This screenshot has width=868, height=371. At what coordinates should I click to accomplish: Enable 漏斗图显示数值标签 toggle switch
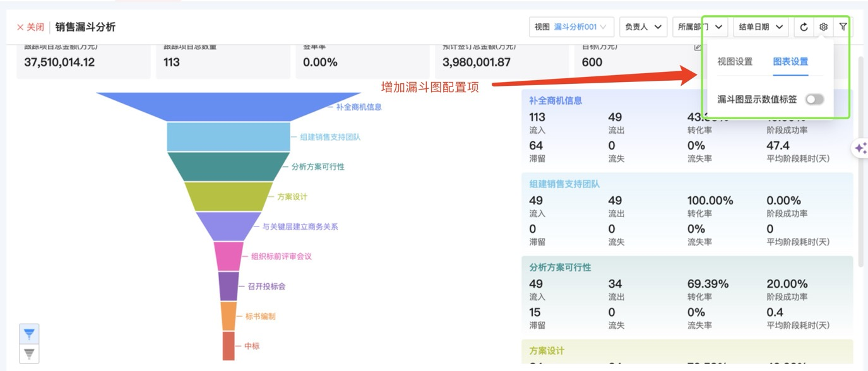[x=814, y=99]
